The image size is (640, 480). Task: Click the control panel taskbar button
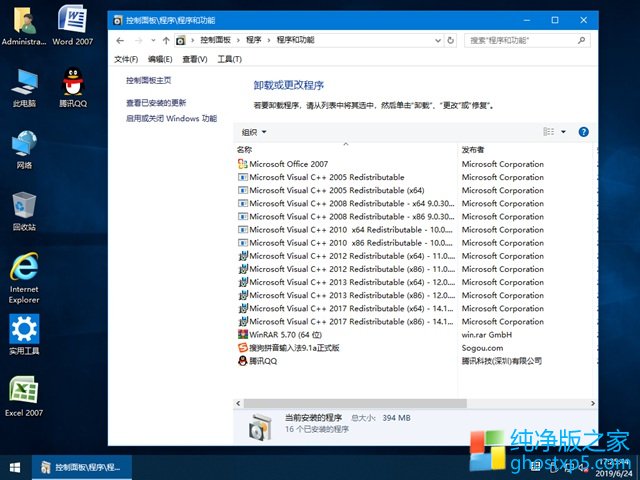(x=82, y=467)
